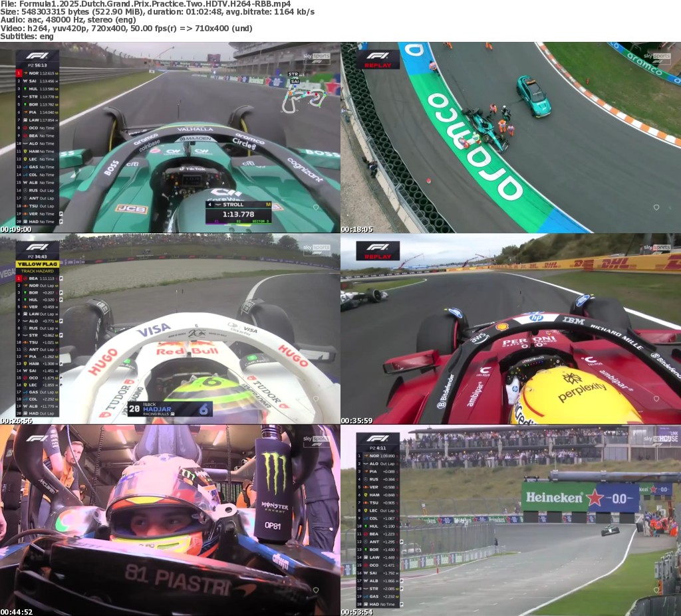This screenshot has width=681, height=616.
Task: Click the P2 4:11 session clock
Action: coord(378,448)
